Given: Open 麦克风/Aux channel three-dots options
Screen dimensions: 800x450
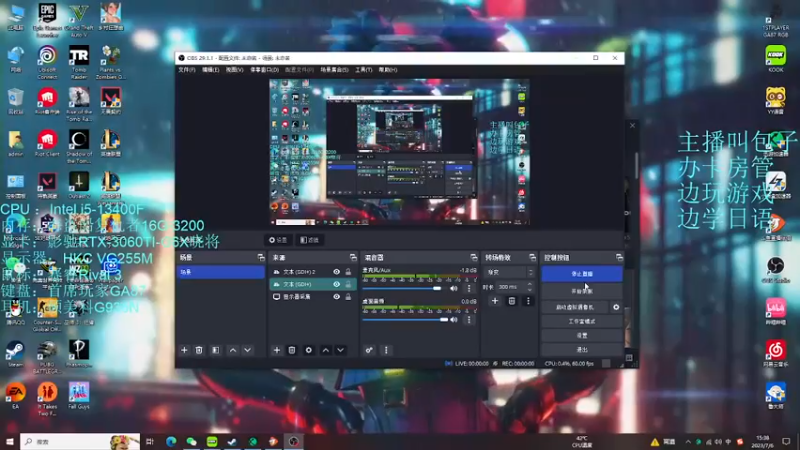Looking at the screenshot, I should (x=469, y=288).
